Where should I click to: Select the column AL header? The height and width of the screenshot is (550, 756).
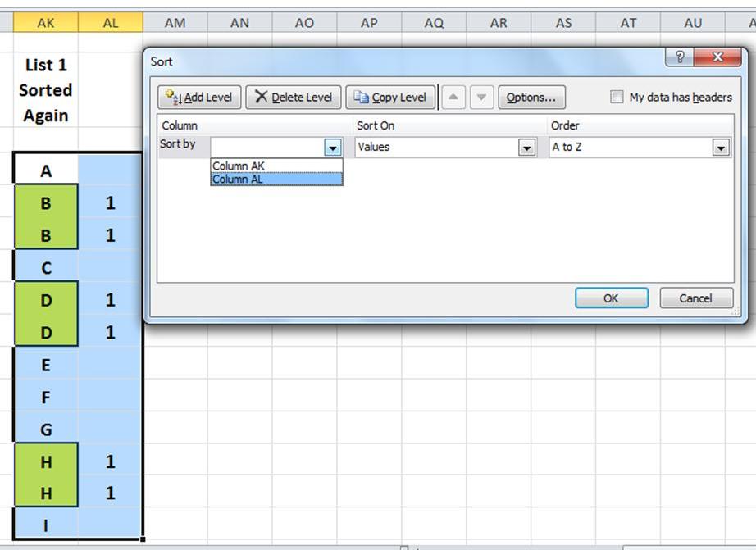click(110, 23)
